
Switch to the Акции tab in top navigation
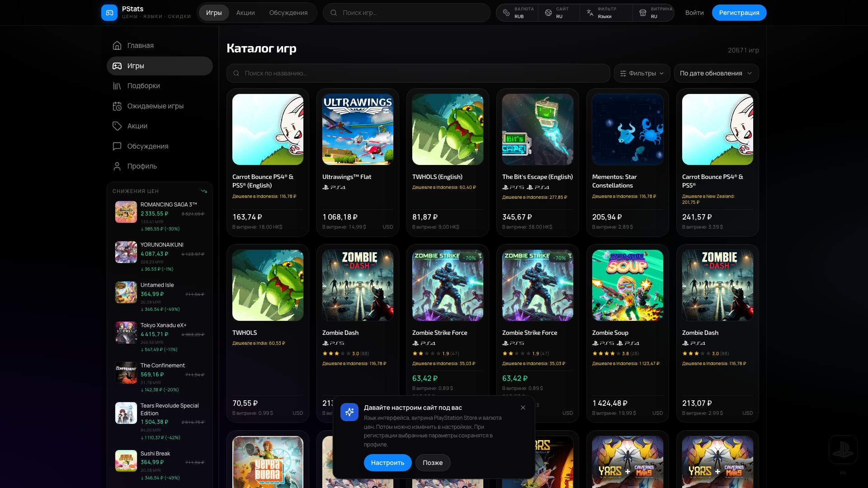pos(245,13)
